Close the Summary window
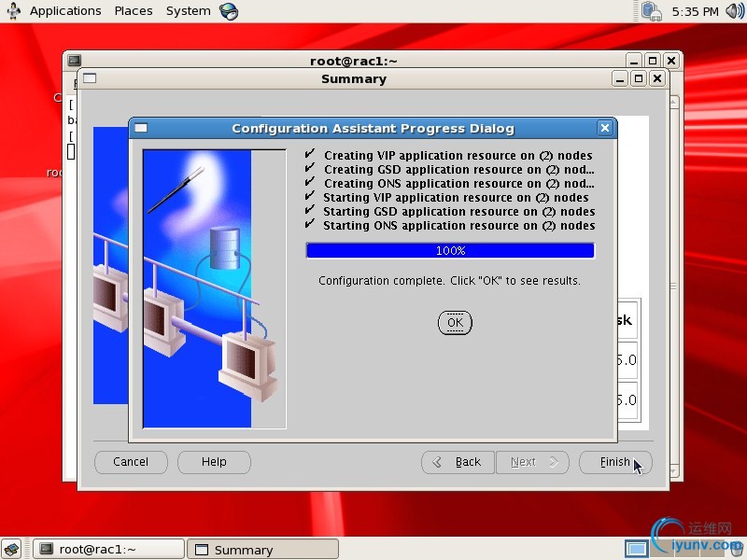The image size is (747, 560). point(657,78)
